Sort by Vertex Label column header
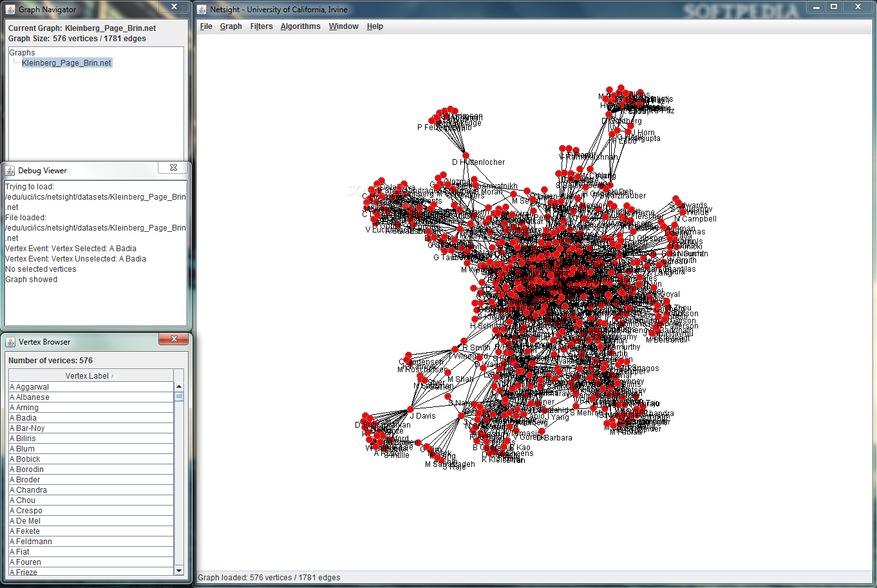Screen dimensions: 877x588 (x=90, y=375)
